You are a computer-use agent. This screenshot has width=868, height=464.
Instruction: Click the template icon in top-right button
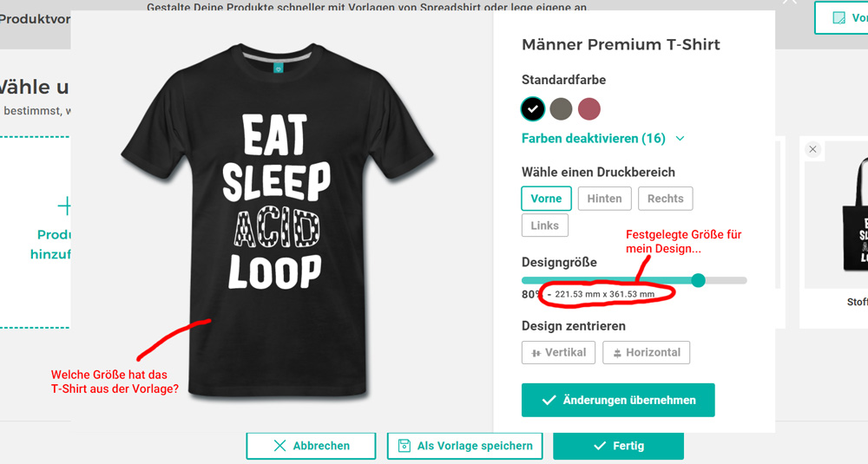[x=838, y=17]
